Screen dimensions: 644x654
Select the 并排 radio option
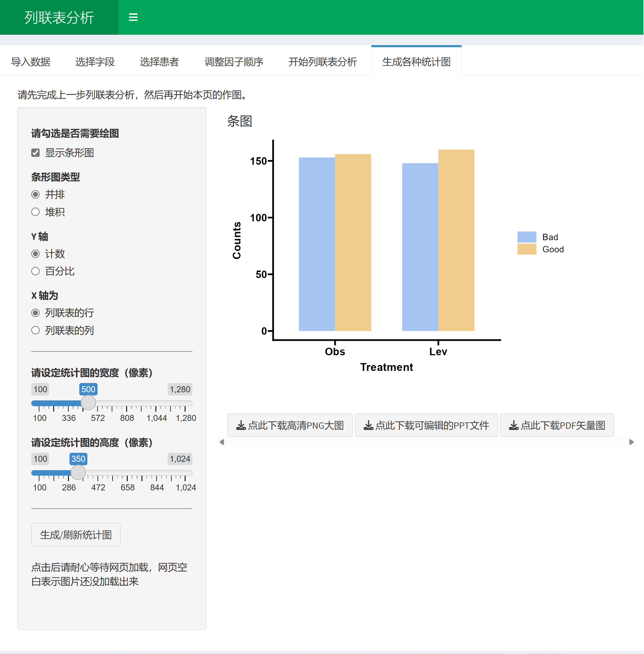coord(36,195)
